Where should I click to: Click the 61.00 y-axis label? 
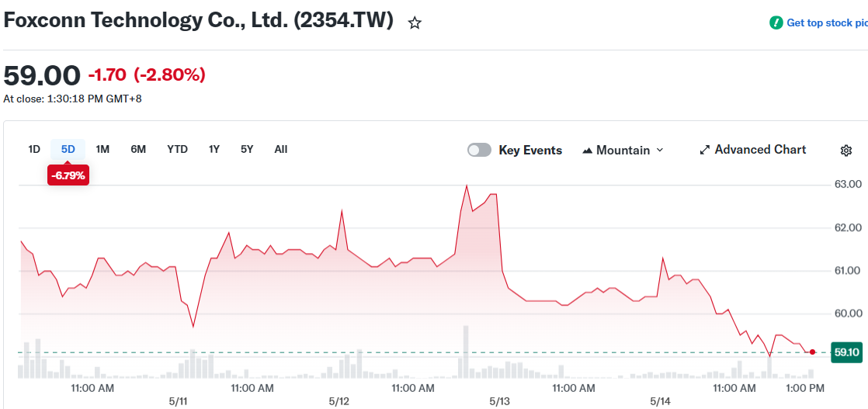pos(848,271)
